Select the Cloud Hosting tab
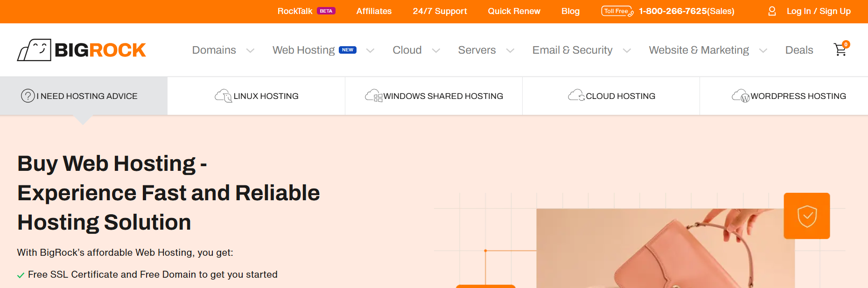The height and width of the screenshot is (288, 868). click(x=611, y=96)
